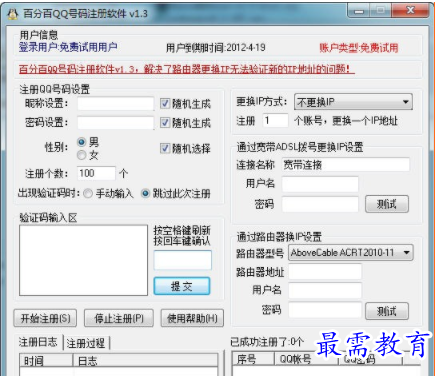Choose skip this registration (跳过此次注册)

145,194
